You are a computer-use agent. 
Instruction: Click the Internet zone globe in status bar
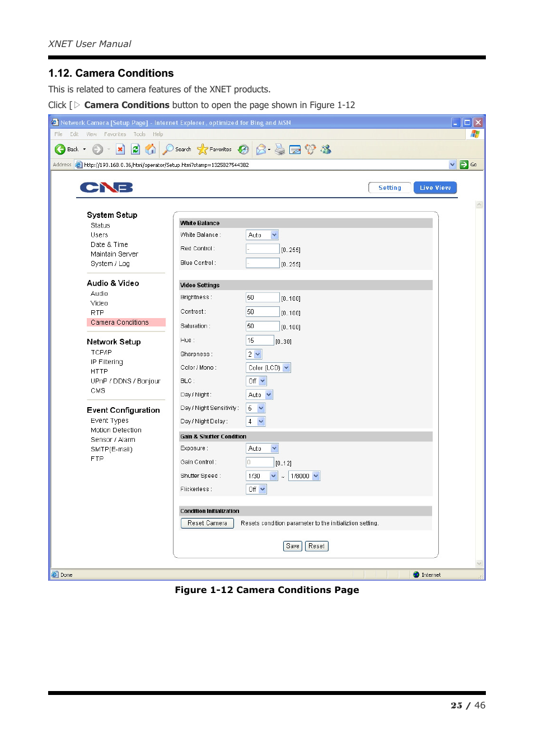(x=416, y=575)
